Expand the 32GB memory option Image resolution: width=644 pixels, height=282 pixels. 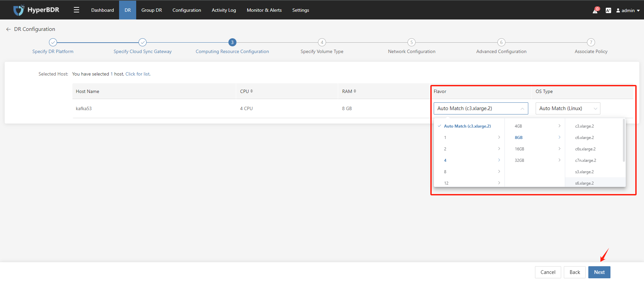535,160
